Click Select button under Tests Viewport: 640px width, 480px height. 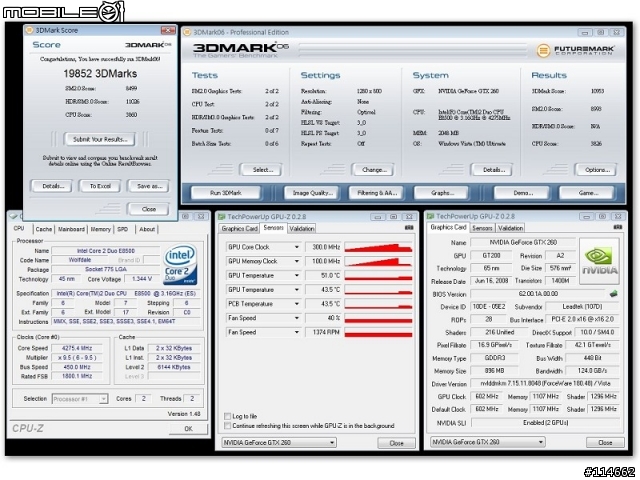pyautogui.click(x=262, y=170)
